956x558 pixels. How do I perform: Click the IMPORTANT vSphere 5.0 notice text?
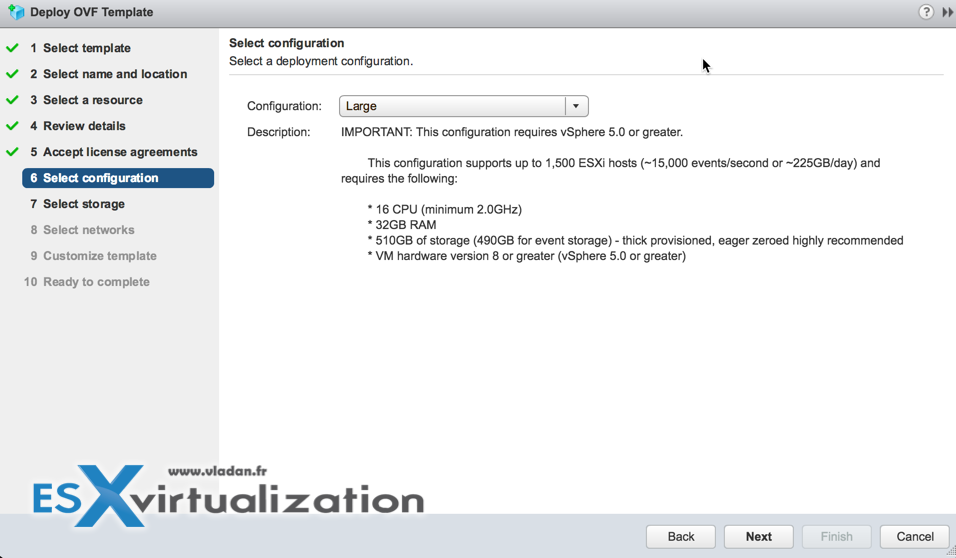[x=512, y=132]
